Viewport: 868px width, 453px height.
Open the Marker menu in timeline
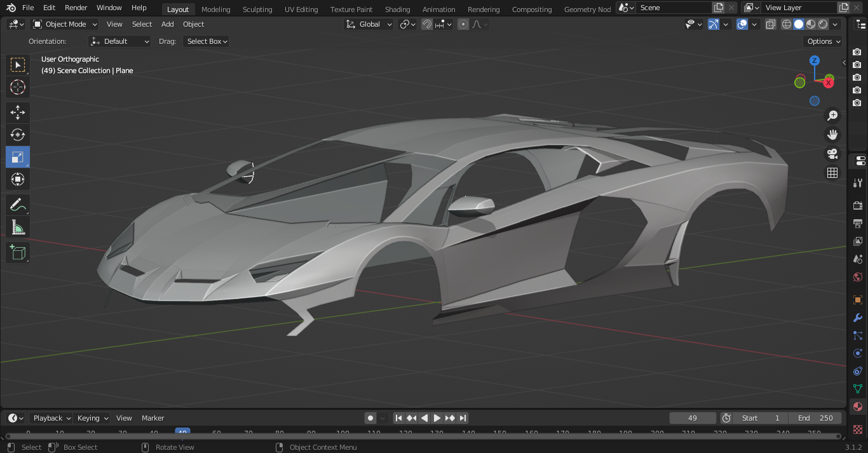pos(153,418)
